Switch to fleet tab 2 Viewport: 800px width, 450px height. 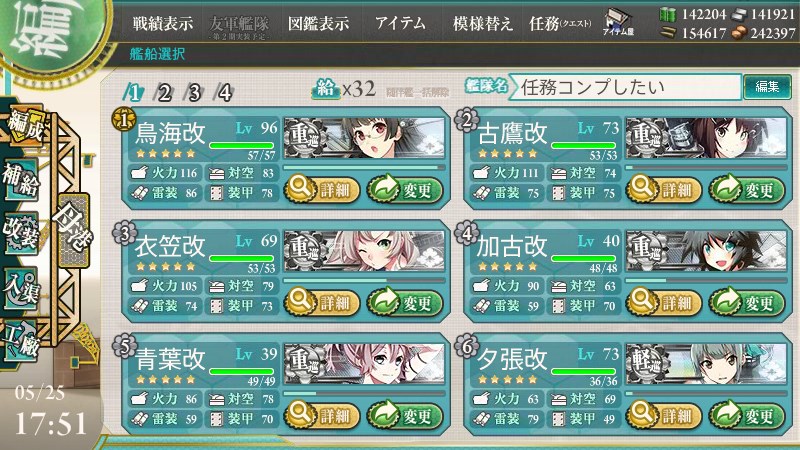164,93
